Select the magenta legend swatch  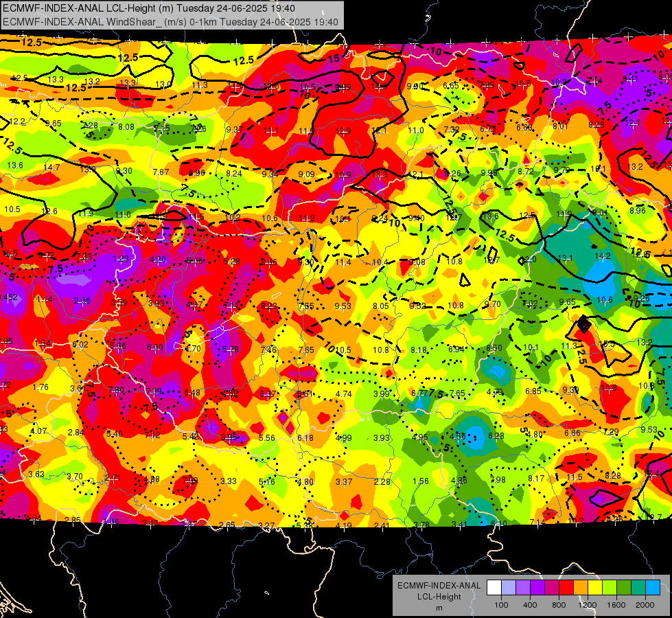click(x=552, y=588)
